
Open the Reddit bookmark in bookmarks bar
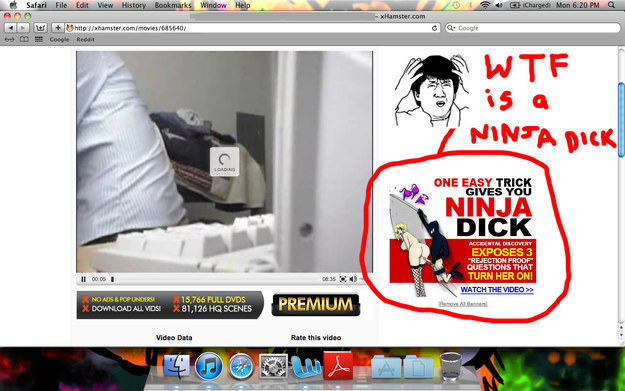(x=85, y=39)
